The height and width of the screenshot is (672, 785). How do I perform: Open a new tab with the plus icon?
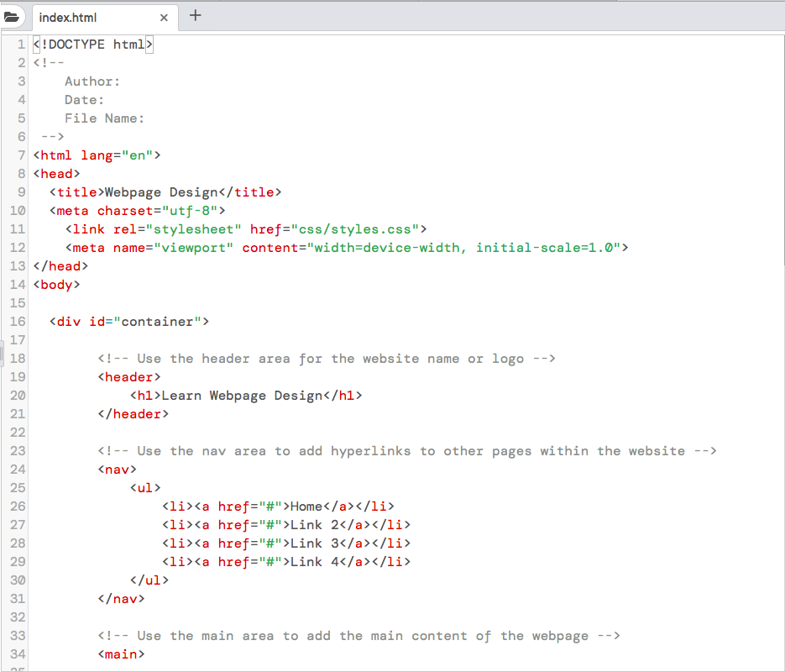click(x=195, y=16)
